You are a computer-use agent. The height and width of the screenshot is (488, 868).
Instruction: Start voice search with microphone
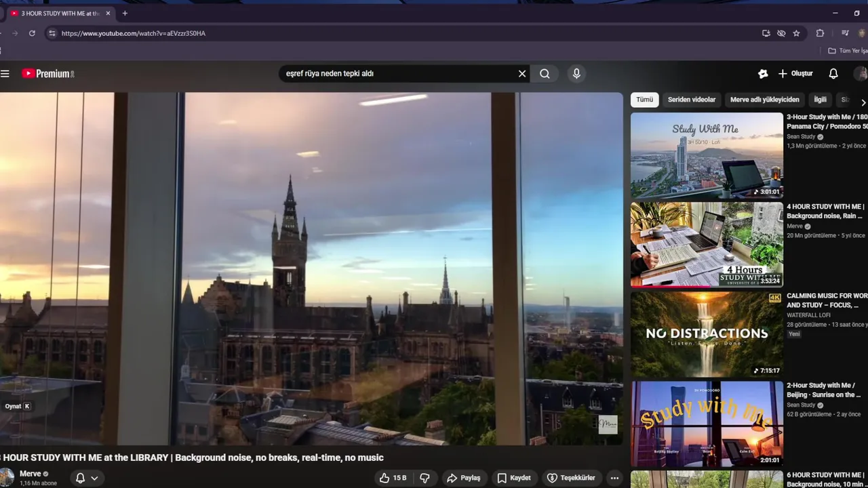click(x=576, y=73)
